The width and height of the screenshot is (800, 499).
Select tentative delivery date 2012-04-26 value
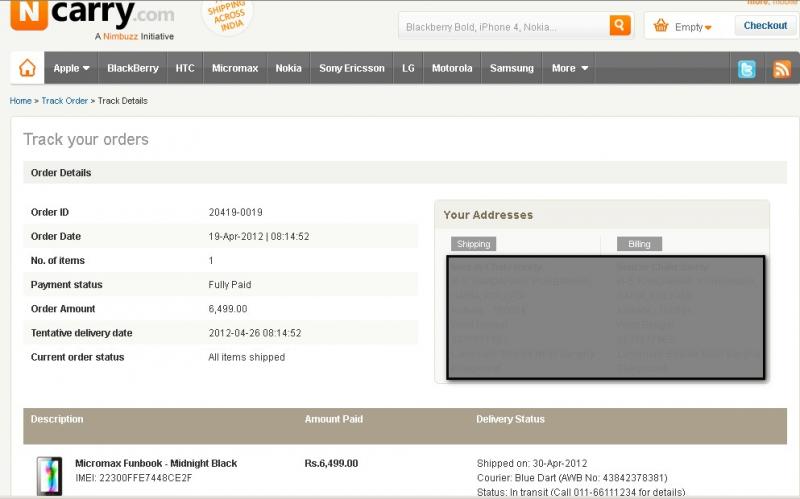point(255,333)
